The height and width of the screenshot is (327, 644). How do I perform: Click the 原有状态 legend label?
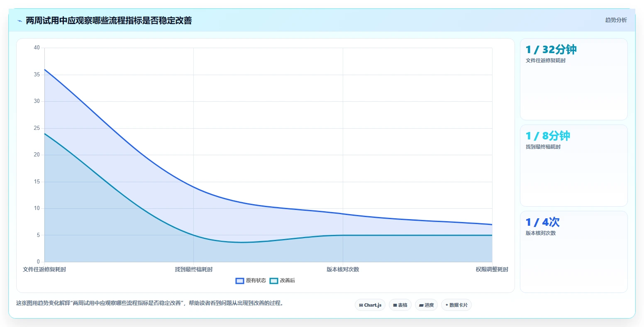256,281
